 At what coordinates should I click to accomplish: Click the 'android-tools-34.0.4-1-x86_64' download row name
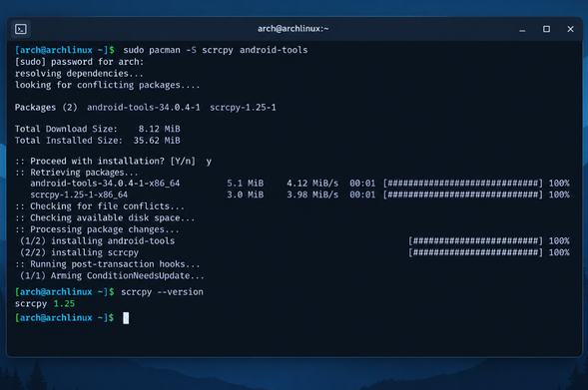click(x=105, y=184)
